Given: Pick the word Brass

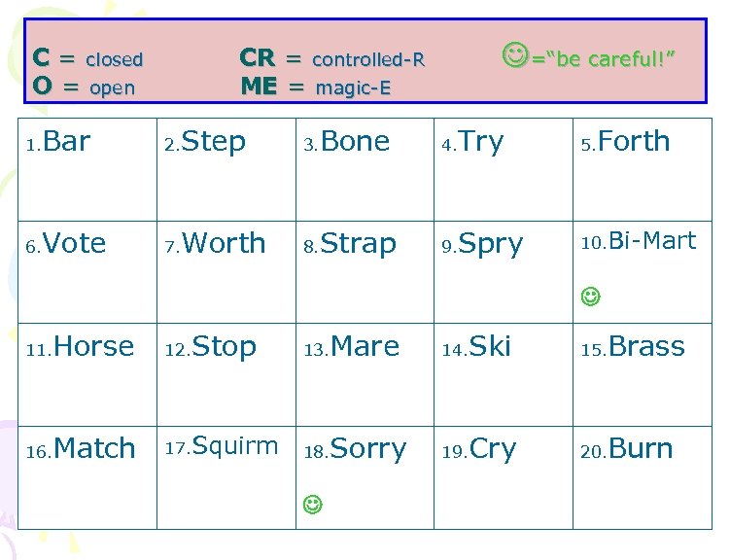Looking at the screenshot, I should tap(646, 346).
